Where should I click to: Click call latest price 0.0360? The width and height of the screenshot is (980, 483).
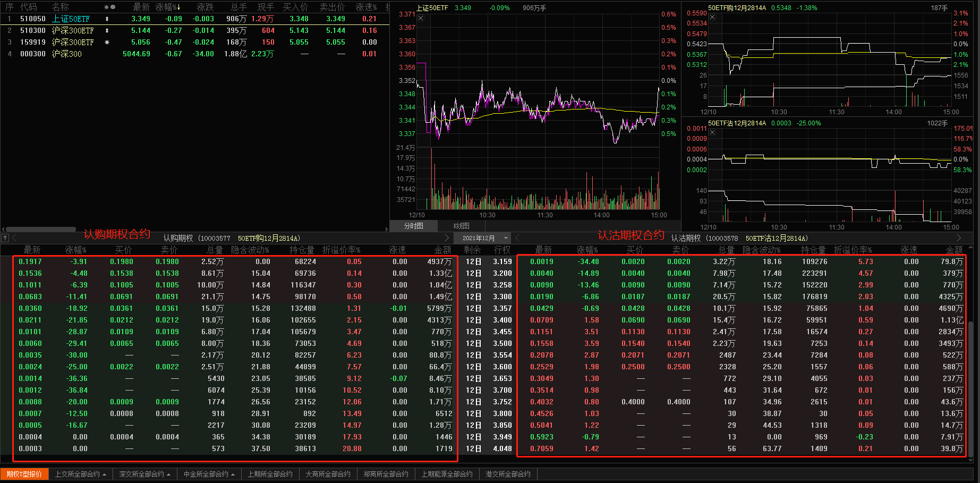pos(30,308)
